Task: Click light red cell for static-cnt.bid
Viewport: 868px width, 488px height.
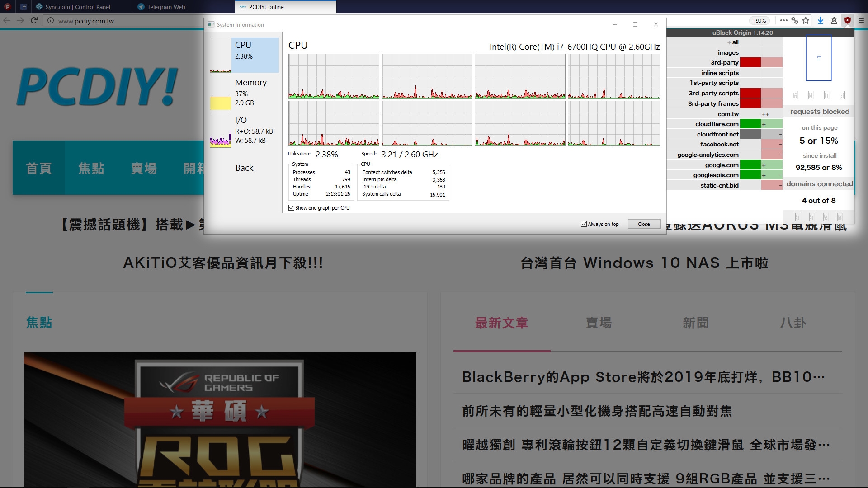Action: 772,185
